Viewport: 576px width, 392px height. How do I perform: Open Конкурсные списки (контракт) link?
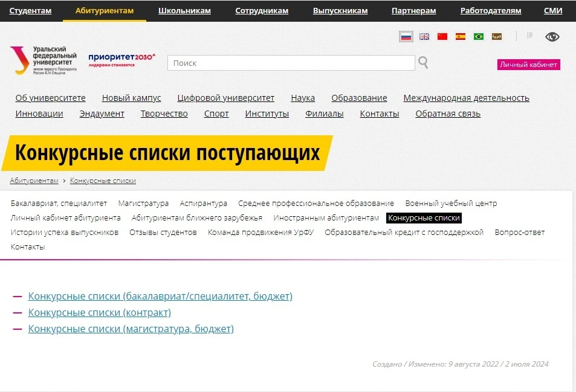pos(99,312)
